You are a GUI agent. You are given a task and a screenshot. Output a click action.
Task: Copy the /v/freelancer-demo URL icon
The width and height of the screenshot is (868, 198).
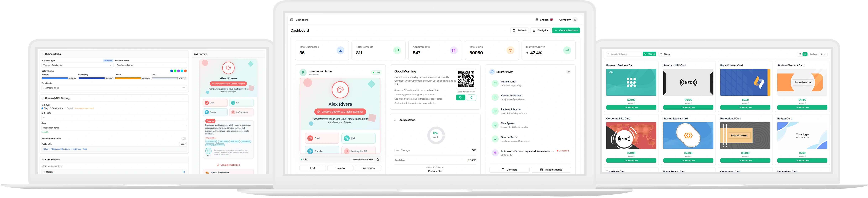click(x=377, y=160)
